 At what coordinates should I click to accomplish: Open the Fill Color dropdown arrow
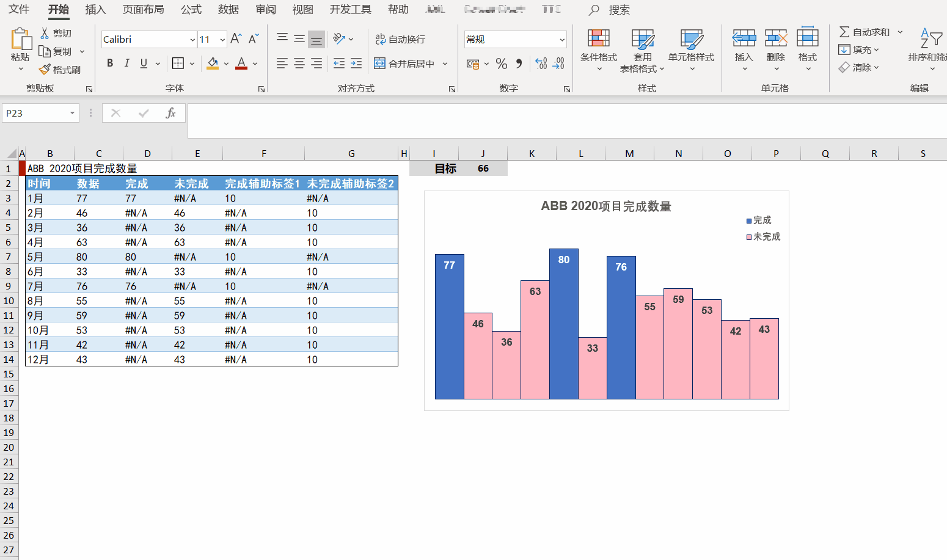(226, 64)
